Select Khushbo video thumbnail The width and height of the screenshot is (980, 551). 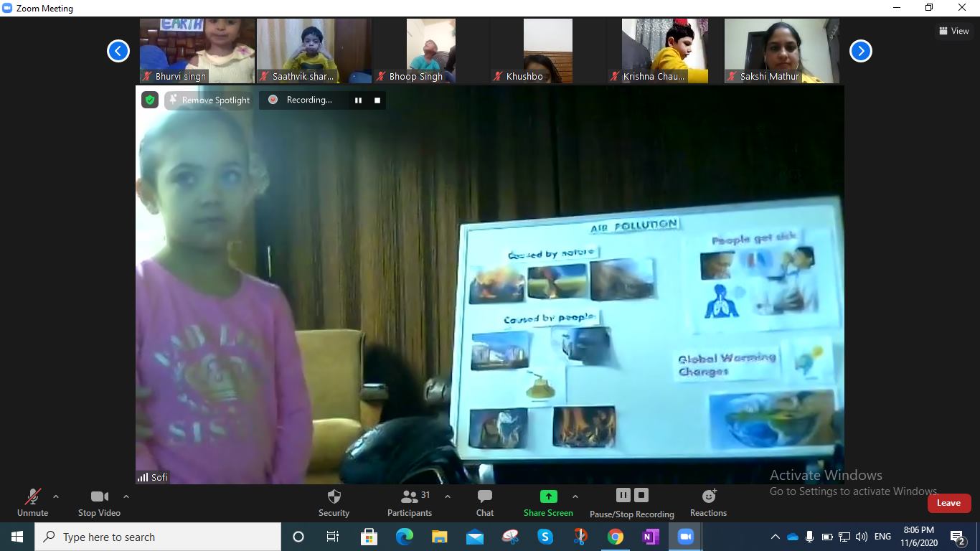(x=548, y=51)
